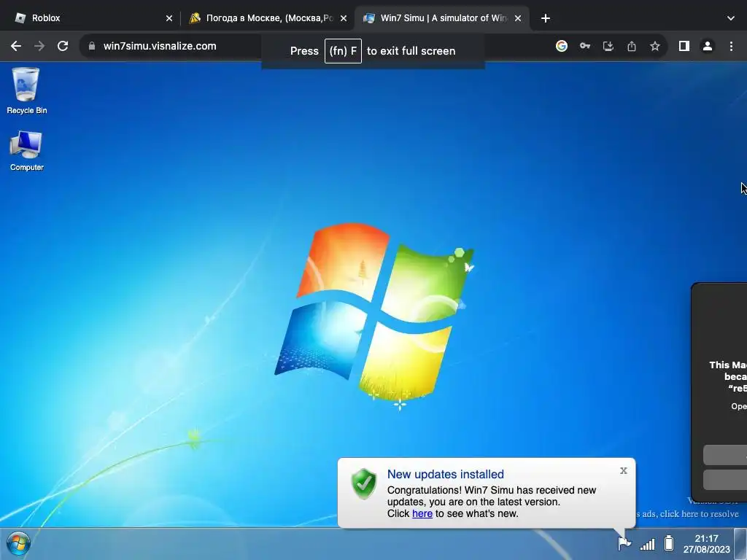Open a new browser tab
747x560 pixels.
pyautogui.click(x=546, y=18)
